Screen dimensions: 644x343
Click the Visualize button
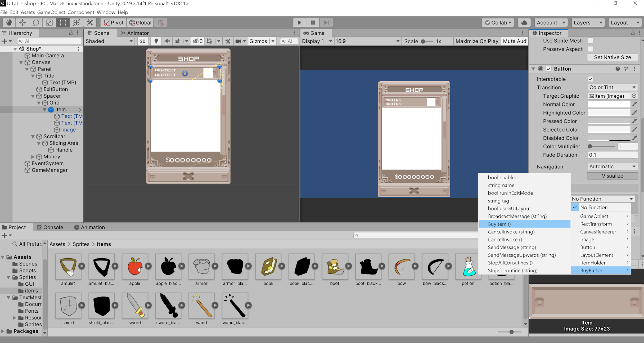612,176
